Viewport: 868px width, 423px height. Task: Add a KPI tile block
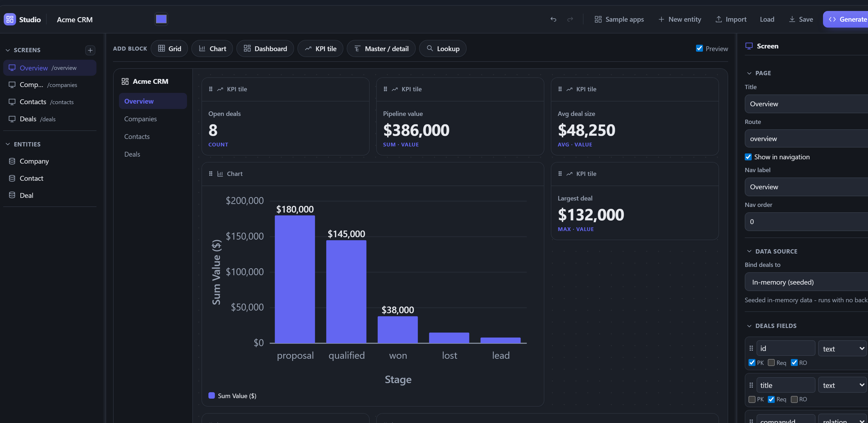click(x=320, y=48)
